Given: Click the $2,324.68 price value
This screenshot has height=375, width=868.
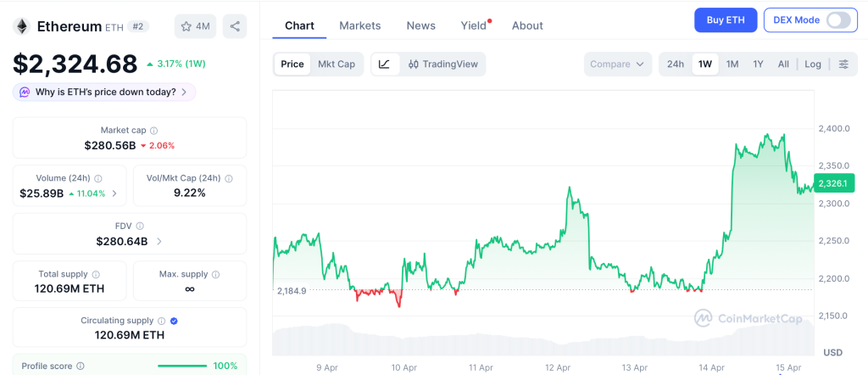Looking at the screenshot, I should pyautogui.click(x=75, y=64).
